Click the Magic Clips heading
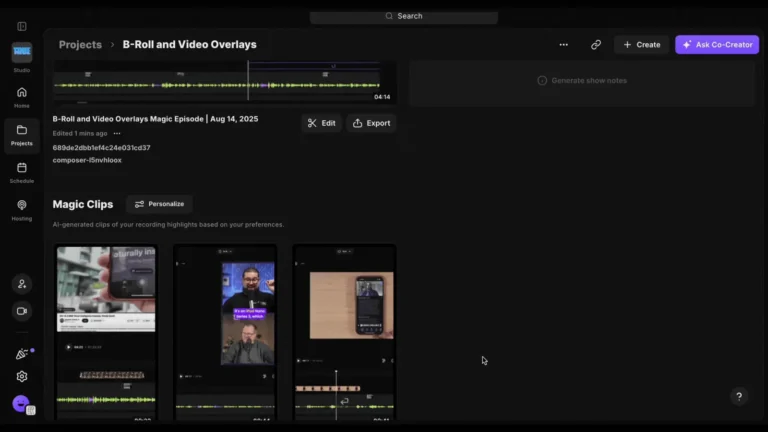The height and width of the screenshot is (432, 768). tap(83, 204)
